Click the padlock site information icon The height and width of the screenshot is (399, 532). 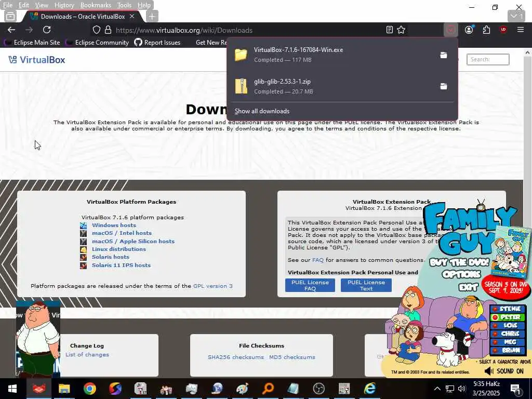tap(108, 30)
